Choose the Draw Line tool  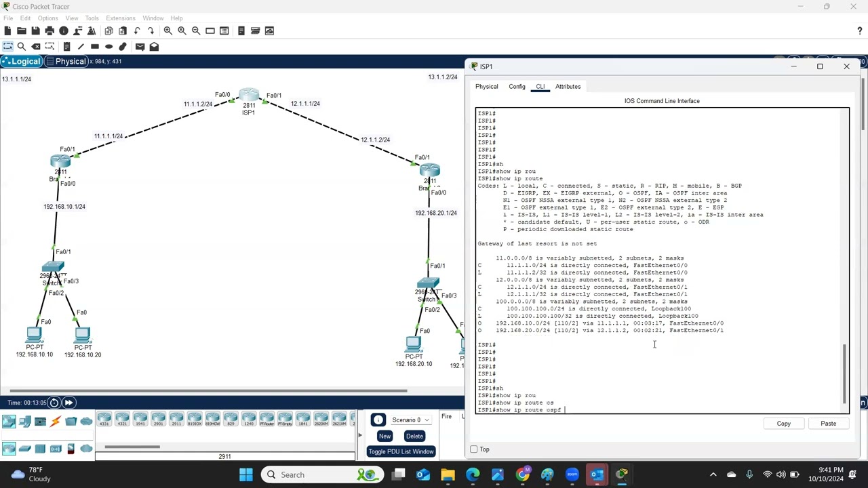[x=81, y=46]
